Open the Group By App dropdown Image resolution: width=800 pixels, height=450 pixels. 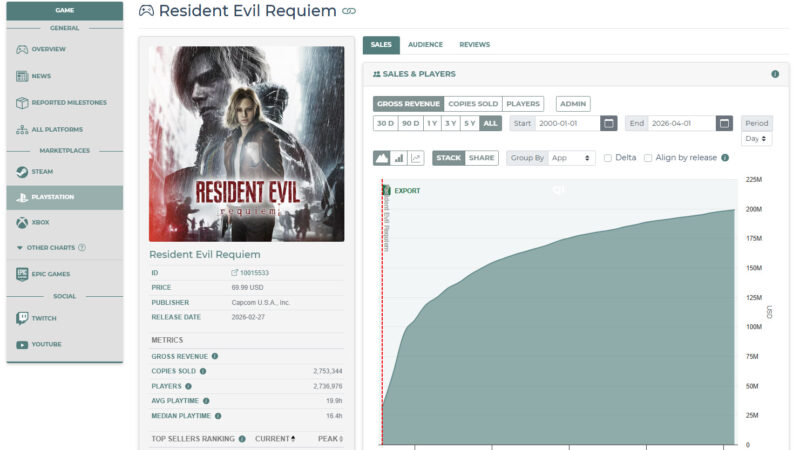coord(571,158)
